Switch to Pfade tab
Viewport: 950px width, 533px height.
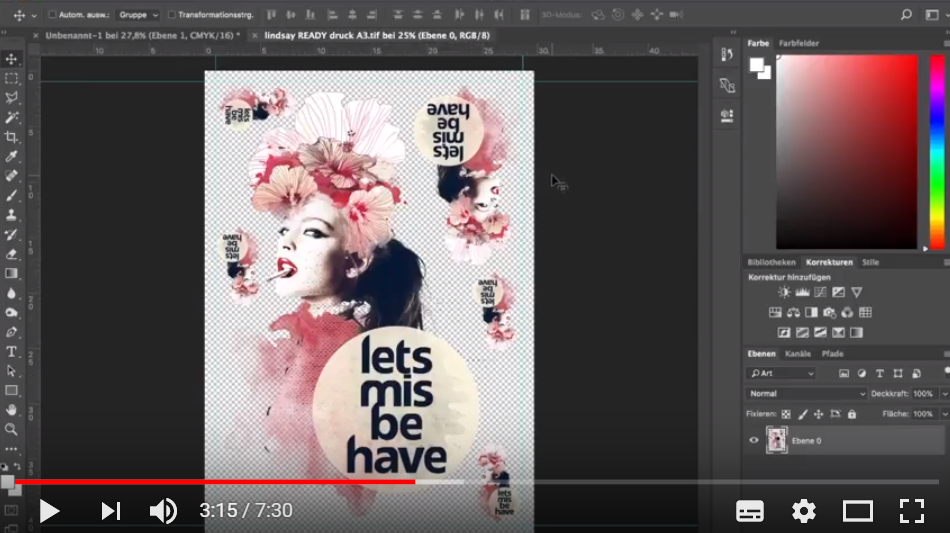[x=832, y=354]
